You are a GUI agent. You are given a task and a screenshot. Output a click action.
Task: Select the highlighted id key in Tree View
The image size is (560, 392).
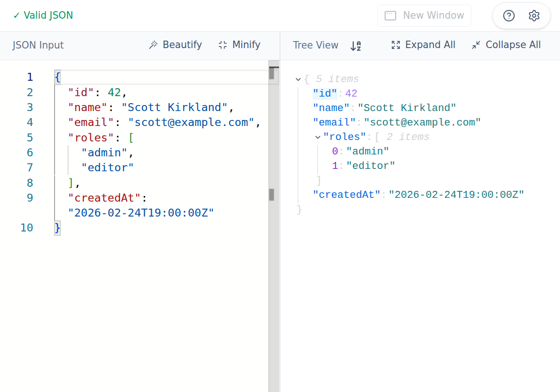pos(325,93)
